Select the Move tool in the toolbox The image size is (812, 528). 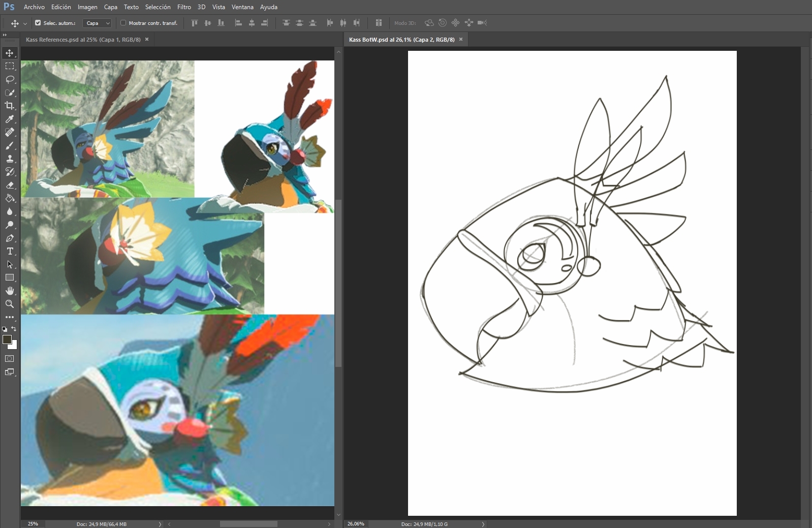pyautogui.click(x=10, y=53)
